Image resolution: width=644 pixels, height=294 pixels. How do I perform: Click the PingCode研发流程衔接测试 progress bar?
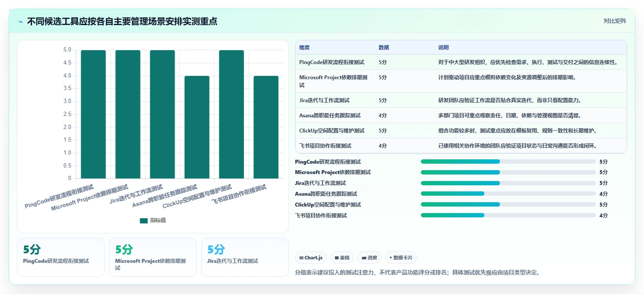click(x=508, y=162)
